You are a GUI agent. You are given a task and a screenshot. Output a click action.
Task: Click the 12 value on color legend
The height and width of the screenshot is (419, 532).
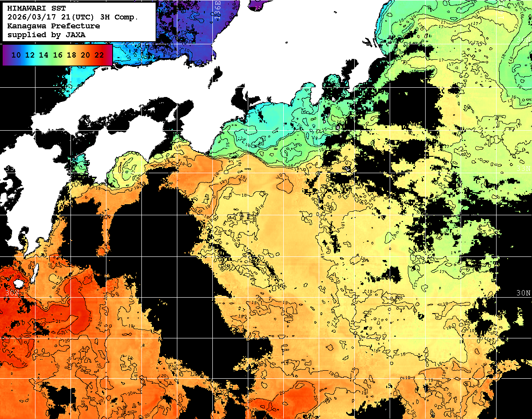pos(30,55)
